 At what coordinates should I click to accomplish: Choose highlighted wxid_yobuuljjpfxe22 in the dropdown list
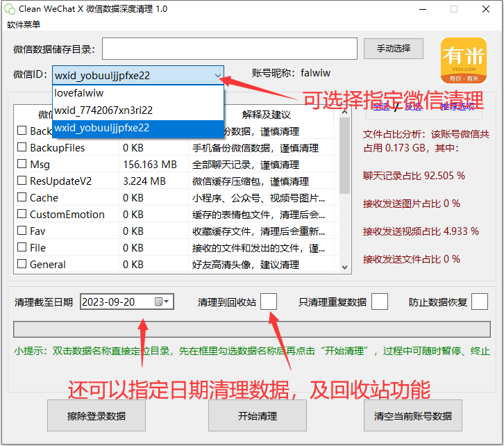[x=138, y=128]
